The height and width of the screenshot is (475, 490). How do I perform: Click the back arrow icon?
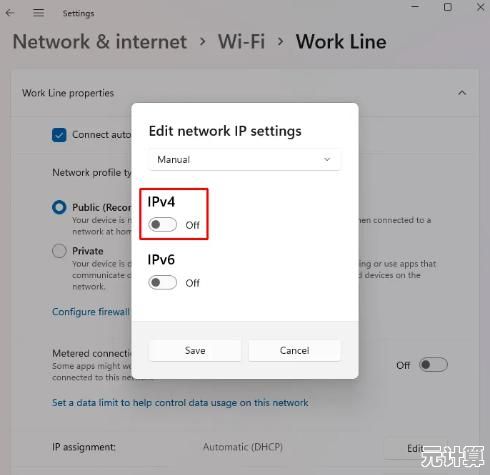click(10, 13)
